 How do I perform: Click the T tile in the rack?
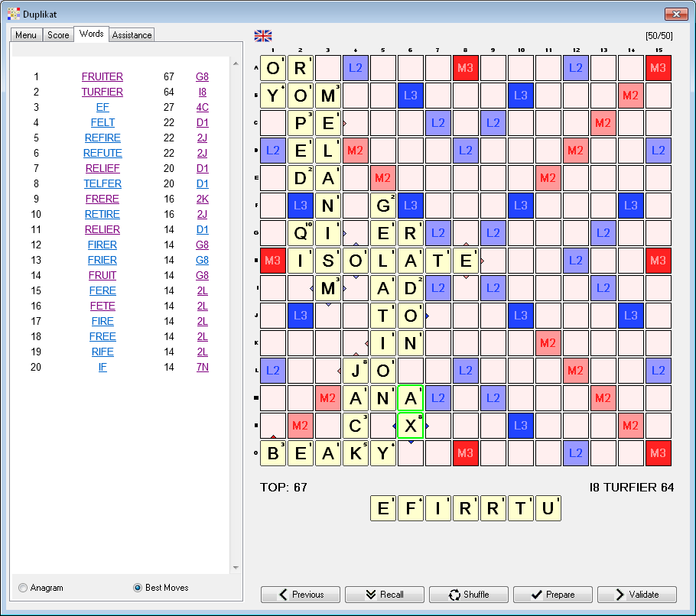click(521, 508)
